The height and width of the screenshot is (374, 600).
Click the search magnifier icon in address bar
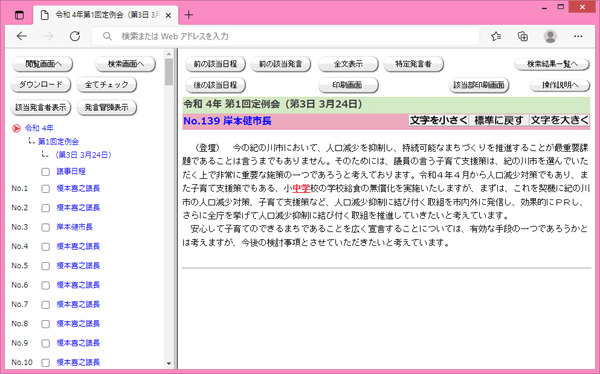click(107, 36)
